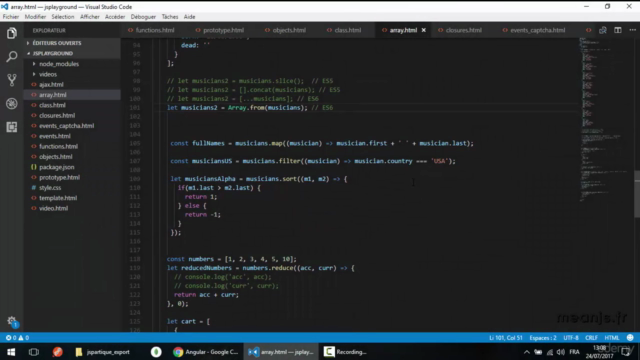Viewport: 640px width, 360px height.
Task: Open the Accéder menu
Action: click(x=115, y=17)
